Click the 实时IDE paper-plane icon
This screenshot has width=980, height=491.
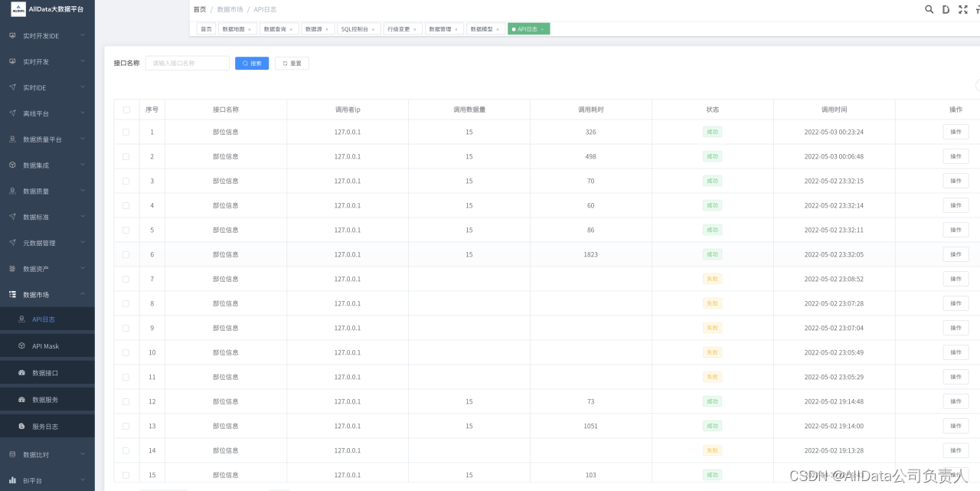12,87
